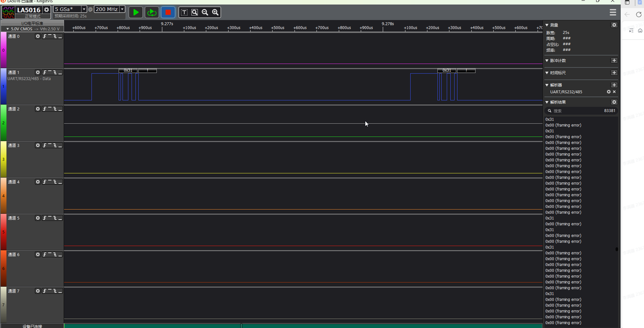Open the hamburger main menu
This screenshot has height=328, width=644.
(x=613, y=12)
